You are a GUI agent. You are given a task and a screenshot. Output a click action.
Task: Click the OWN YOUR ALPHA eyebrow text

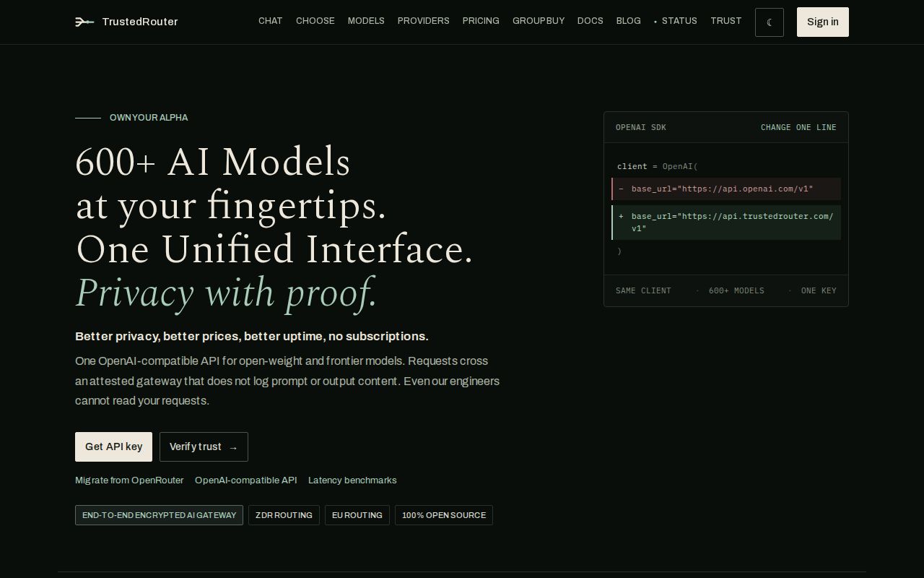[149, 118]
